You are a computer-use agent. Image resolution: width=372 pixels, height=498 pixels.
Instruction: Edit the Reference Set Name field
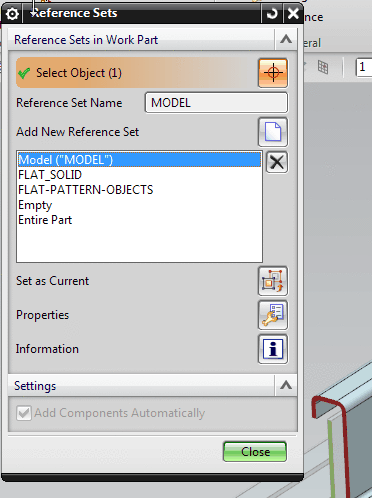pyautogui.click(x=216, y=103)
